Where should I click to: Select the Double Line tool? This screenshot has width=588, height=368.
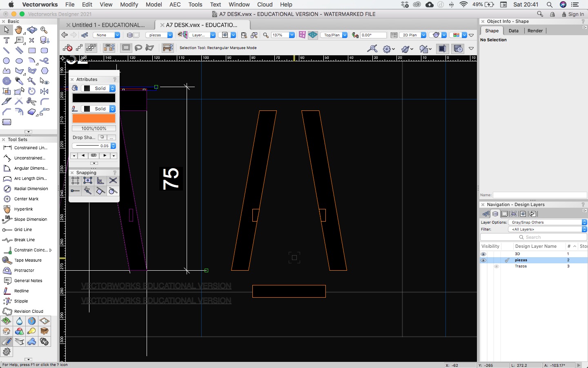coord(19,51)
